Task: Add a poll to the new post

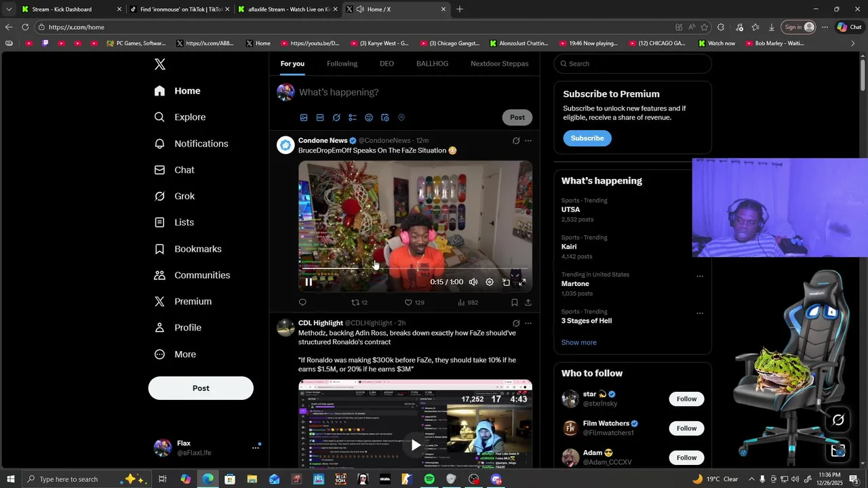Action: coord(353,117)
